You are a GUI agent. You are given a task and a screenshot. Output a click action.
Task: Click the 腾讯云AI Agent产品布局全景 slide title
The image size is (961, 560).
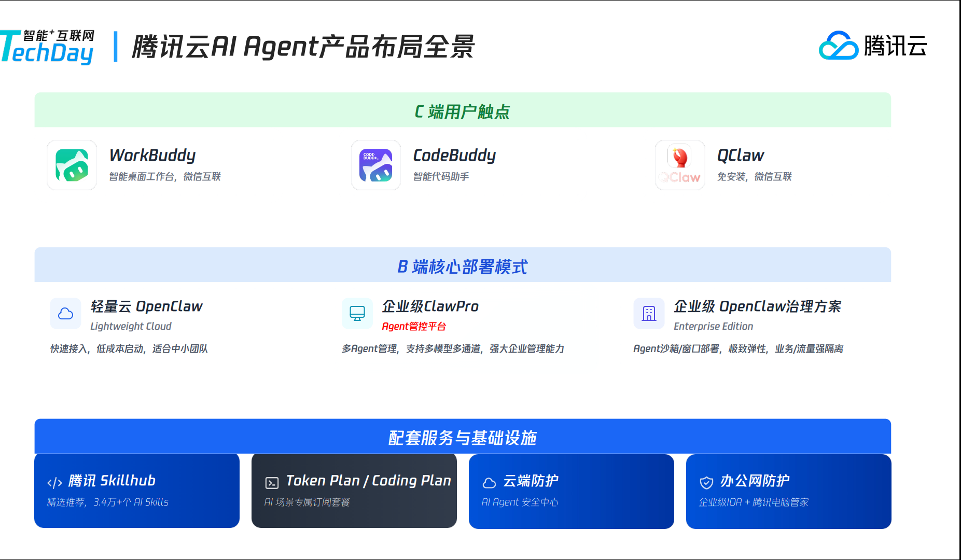click(x=303, y=47)
